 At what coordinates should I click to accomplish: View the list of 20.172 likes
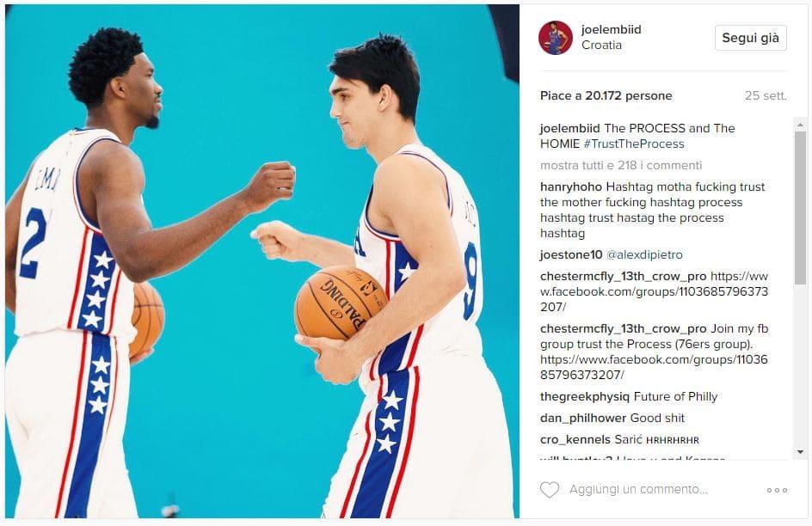[606, 95]
